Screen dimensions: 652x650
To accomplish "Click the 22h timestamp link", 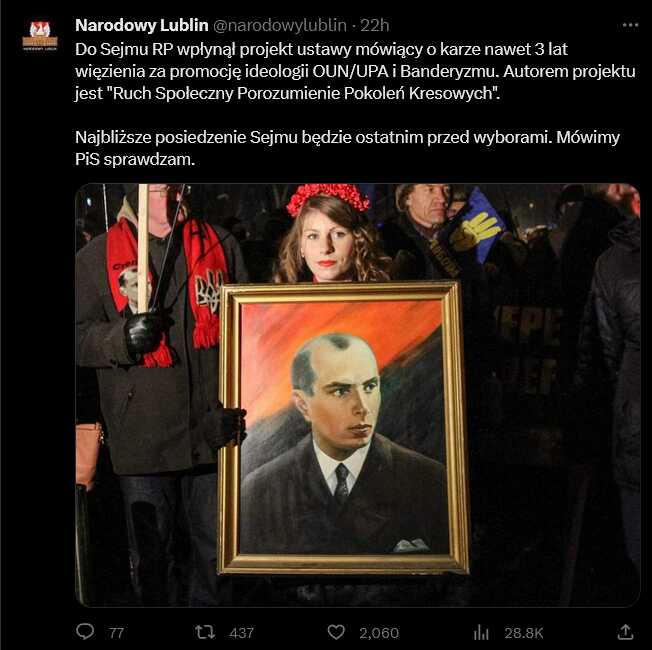I will click(x=374, y=25).
